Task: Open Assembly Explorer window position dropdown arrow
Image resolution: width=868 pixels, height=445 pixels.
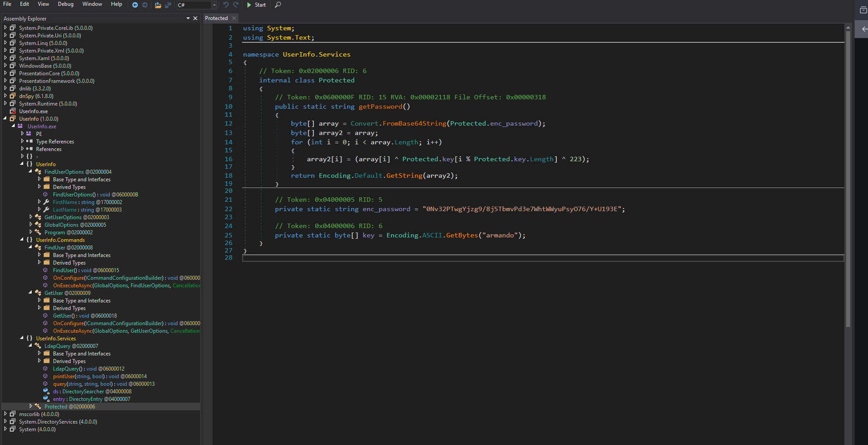Action: pos(188,18)
